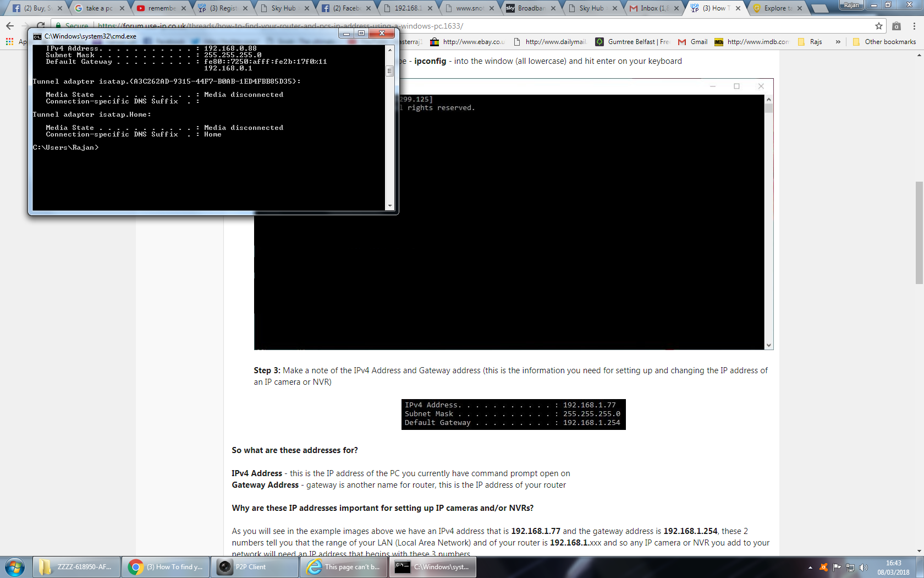Open the Gmail bookmark link
Image resolution: width=924 pixels, height=578 pixels.
[x=693, y=42]
